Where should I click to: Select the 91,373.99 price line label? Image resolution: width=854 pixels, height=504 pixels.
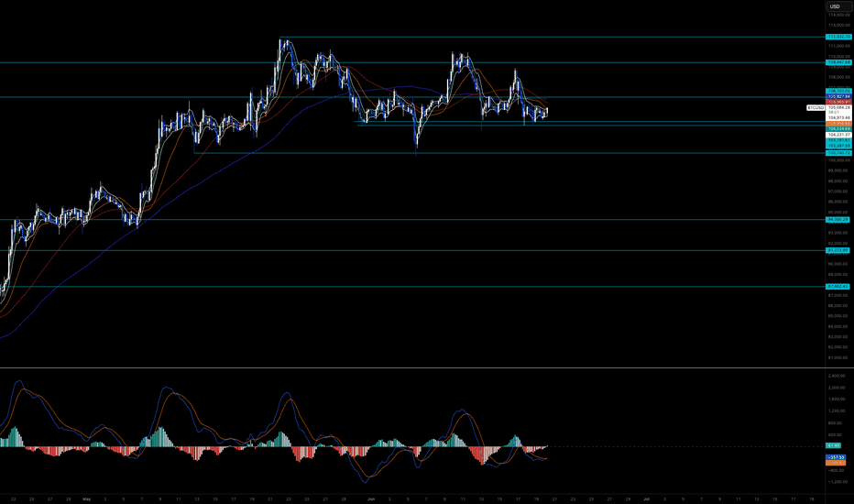[838, 250]
